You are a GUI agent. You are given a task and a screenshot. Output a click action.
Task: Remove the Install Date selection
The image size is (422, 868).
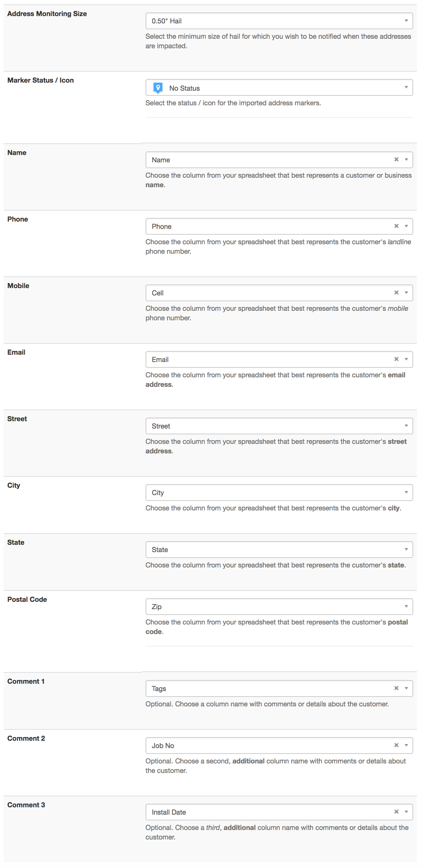pyautogui.click(x=396, y=812)
